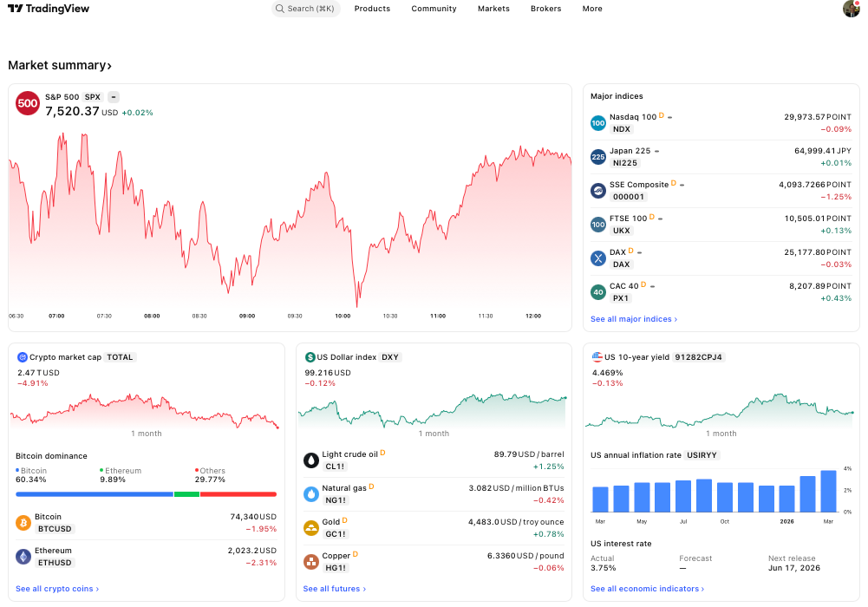Click the green Ethereum dominance bar segment

186,494
